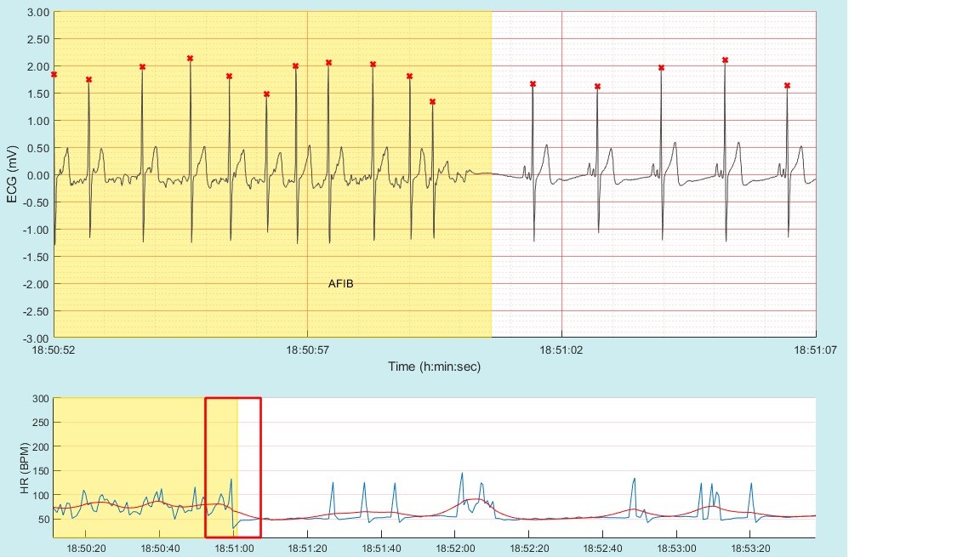The width and height of the screenshot is (980, 557).
Task: Click R-peak marker just right of 18:50:57 gridline
Action: click(328, 63)
